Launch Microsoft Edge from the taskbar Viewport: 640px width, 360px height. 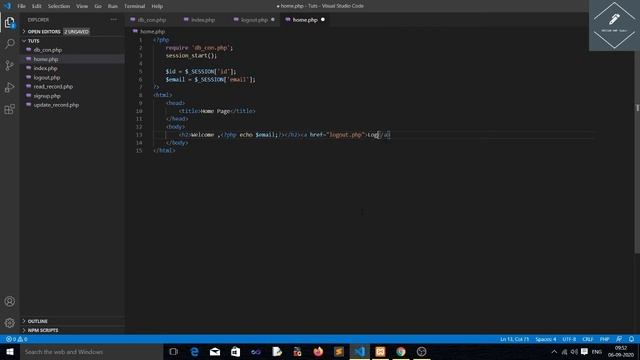click(x=194, y=351)
